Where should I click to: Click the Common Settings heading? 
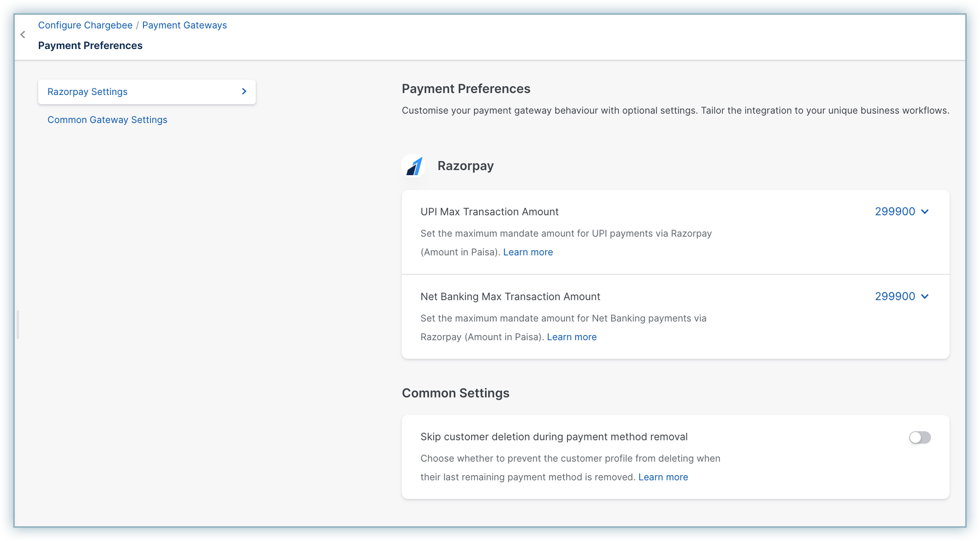[455, 393]
